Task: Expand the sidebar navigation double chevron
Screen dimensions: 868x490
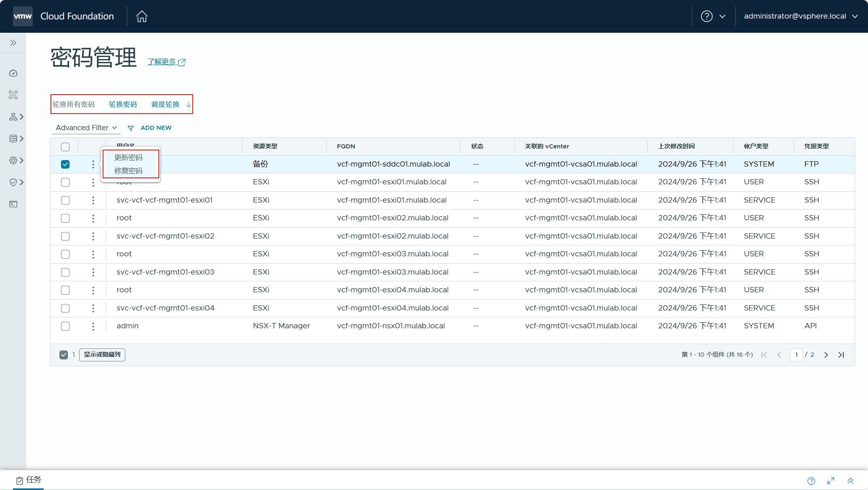Action: point(13,43)
